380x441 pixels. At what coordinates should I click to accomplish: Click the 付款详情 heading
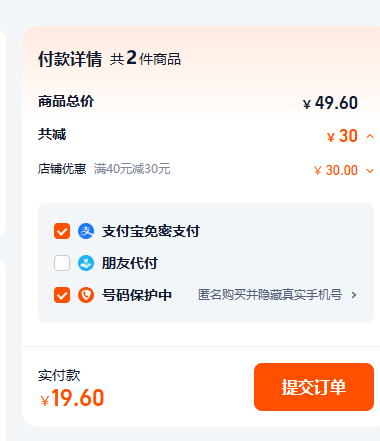[x=70, y=59]
